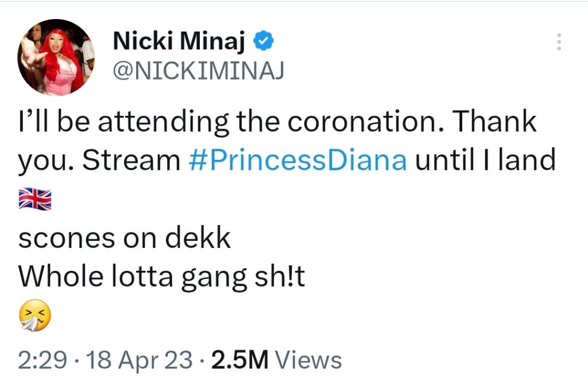Click the blue verified badge
588x386 pixels.
click(263, 41)
